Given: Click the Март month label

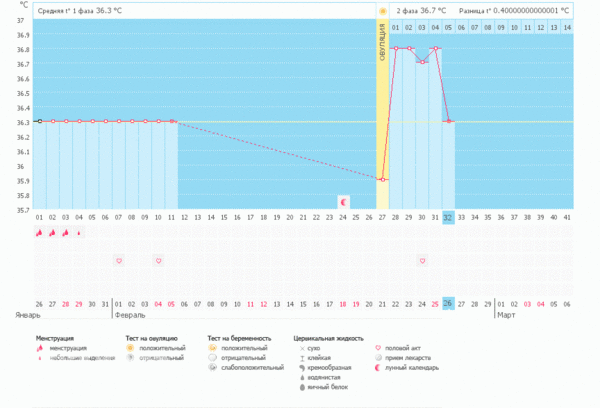Looking at the screenshot, I should click(x=507, y=314).
